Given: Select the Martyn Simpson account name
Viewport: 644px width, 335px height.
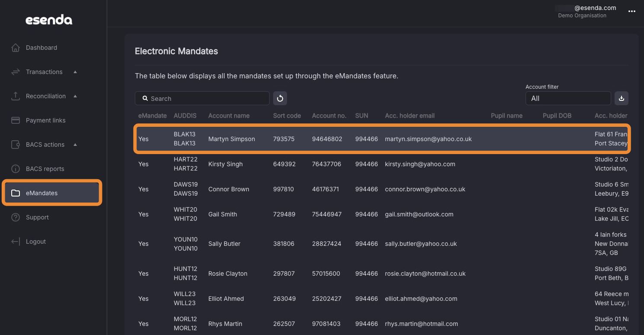Looking at the screenshot, I should point(232,139).
